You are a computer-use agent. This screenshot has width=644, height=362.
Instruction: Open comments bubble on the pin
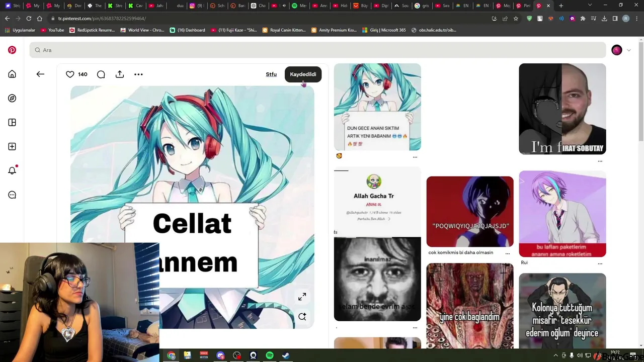click(x=101, y=74)
